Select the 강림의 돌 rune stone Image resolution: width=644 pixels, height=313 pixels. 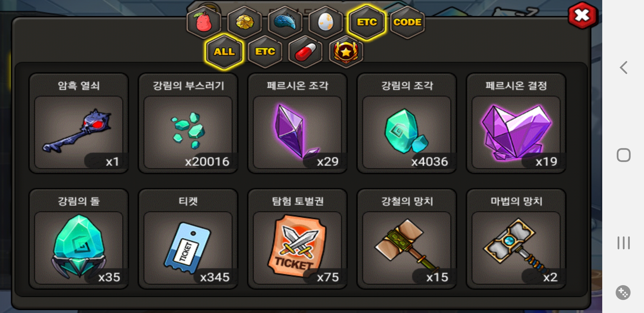click(x=79, y=239)
